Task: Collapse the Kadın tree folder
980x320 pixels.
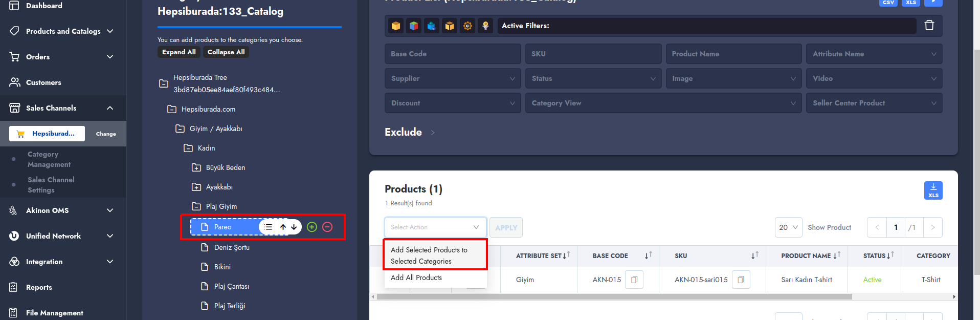Action: [188, 148]
